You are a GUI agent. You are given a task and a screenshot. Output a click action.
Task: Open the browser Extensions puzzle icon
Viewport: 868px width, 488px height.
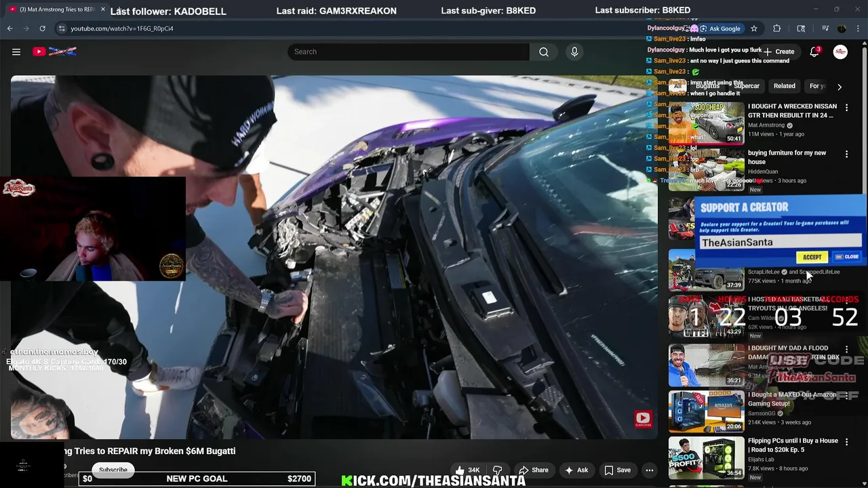[777, 28]
